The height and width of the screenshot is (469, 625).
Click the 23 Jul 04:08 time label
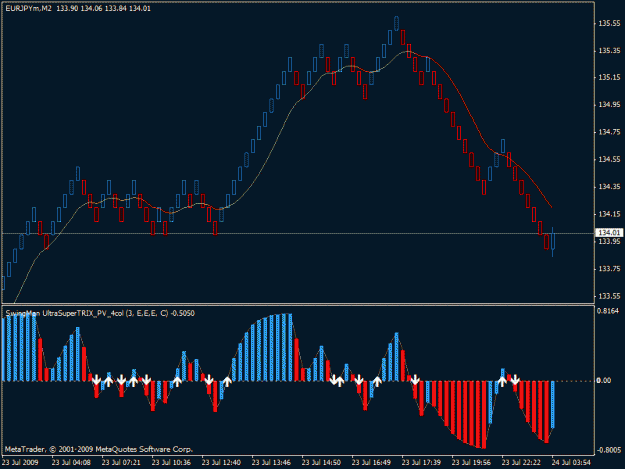[71, 463]
